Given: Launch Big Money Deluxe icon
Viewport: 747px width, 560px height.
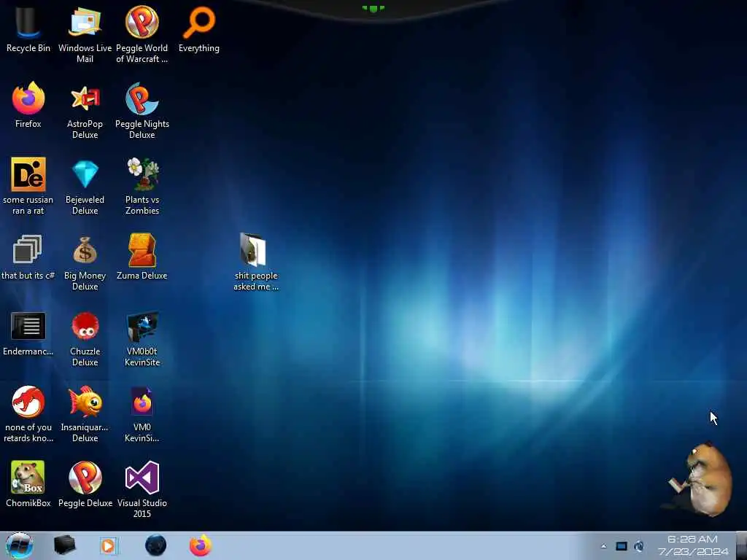Looking at the screenshot, I should pos(85,262).
